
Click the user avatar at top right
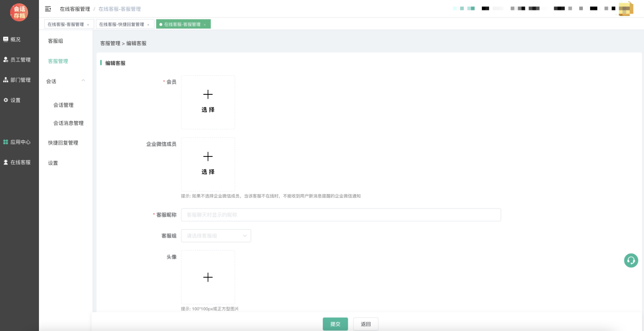pyautogui.click(x=625, y=9)
